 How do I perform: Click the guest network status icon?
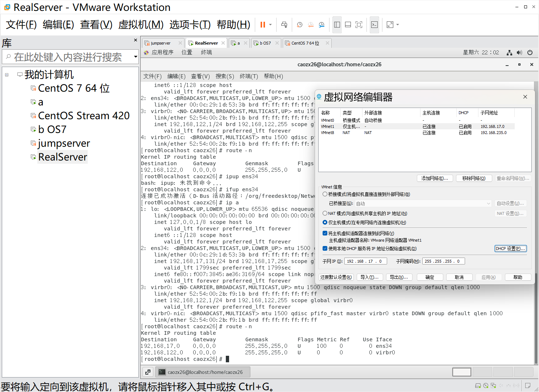click(509, 53)
